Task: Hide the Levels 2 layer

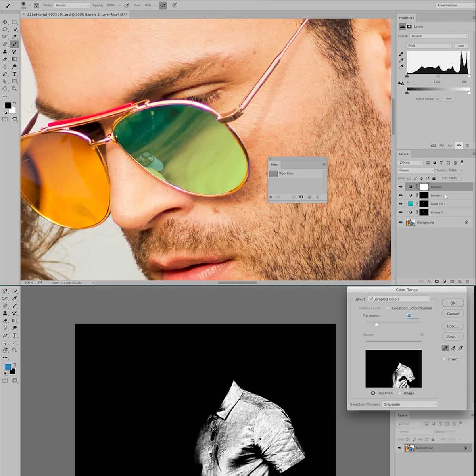Action: 400,187
